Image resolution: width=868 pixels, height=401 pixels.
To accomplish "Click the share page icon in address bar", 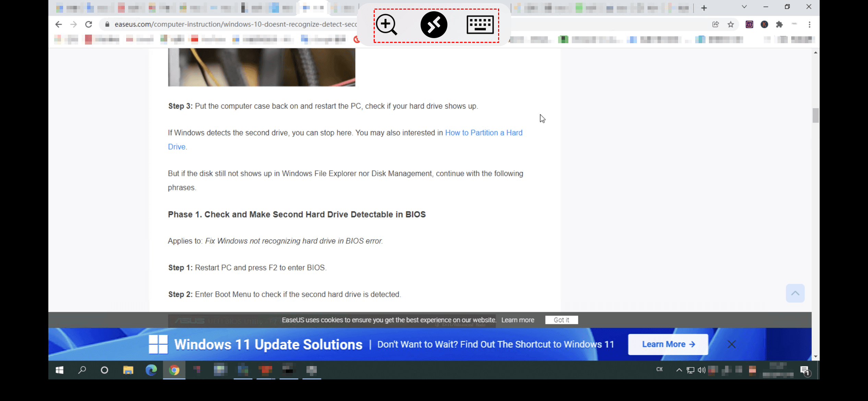I will (715, 24).
